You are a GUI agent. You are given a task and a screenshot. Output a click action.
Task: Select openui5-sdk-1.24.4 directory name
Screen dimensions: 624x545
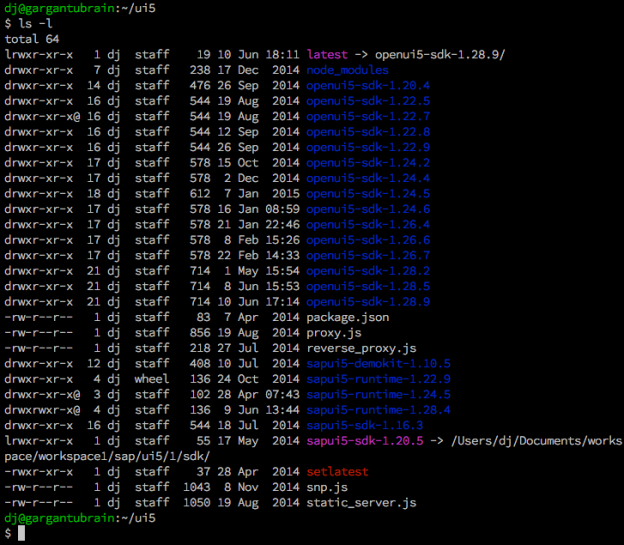tap(368, 178)
